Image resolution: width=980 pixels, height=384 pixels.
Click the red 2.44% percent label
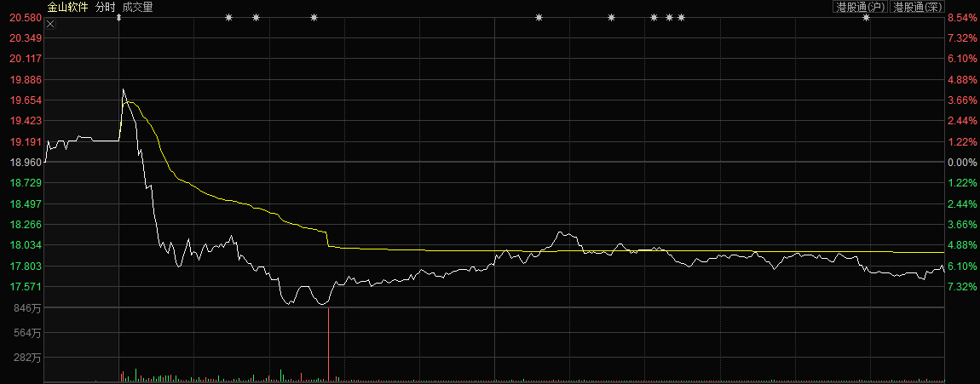click(962, 121)
